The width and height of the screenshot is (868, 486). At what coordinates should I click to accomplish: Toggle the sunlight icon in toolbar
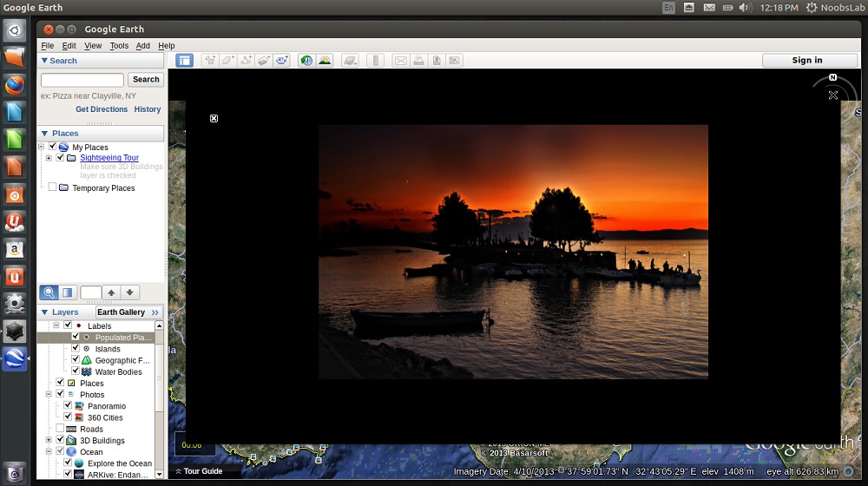click(x=325, y=61)
